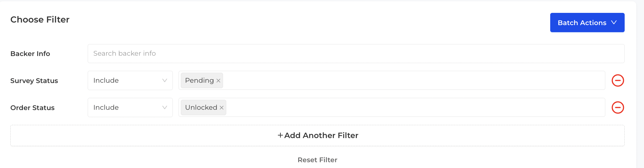The width and height of the screenshot is (644, 168).
Task: Click the chevron arrow on Batch Actions
Action: (x=614, y=23)
